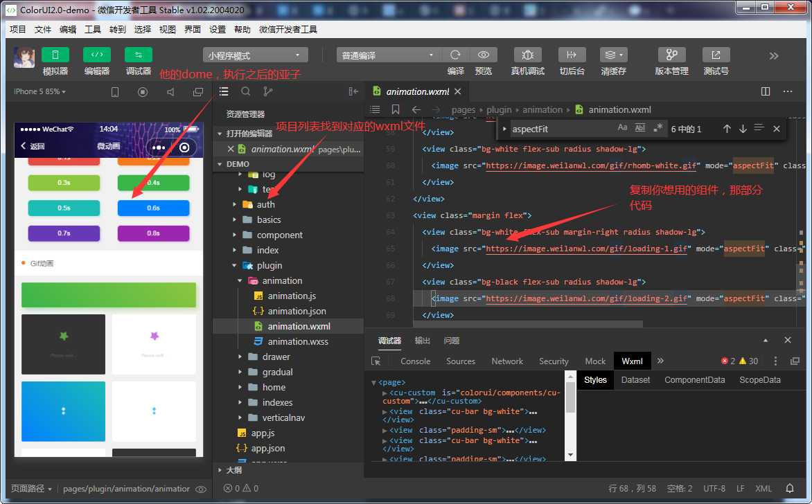The height and width of the screenshot is (504, 812).
Task: Start 真机调试 remote debugging
Action: pyautogui.click(x=528, y=55)
